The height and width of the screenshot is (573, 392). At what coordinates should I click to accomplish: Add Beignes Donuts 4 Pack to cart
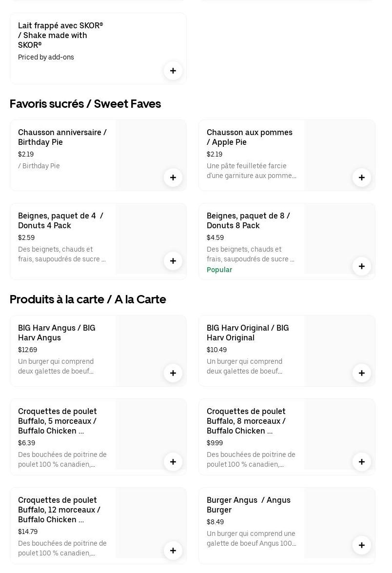coord(173,261)
